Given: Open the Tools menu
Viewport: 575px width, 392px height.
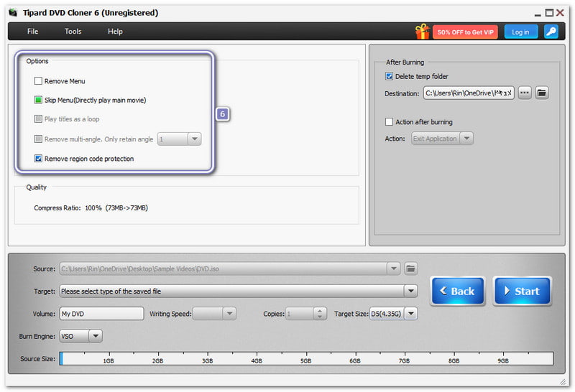Looking at the screenshot, I should pos(73,32).
